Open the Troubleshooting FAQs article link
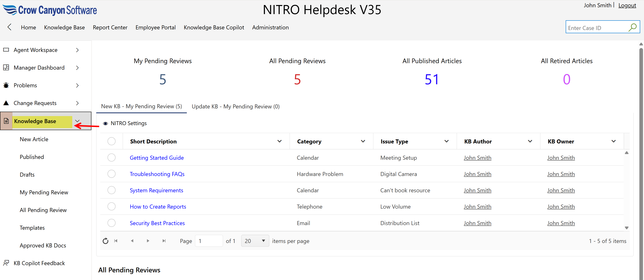Image resolution: width=644 pixels, height=280 pixels. tap(157, 174)
